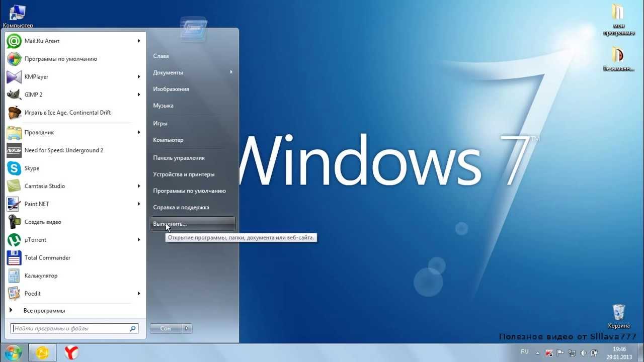644x362 pixels.
Task: Open shutdown options arrow beside Сон
Action: (187, 328)
